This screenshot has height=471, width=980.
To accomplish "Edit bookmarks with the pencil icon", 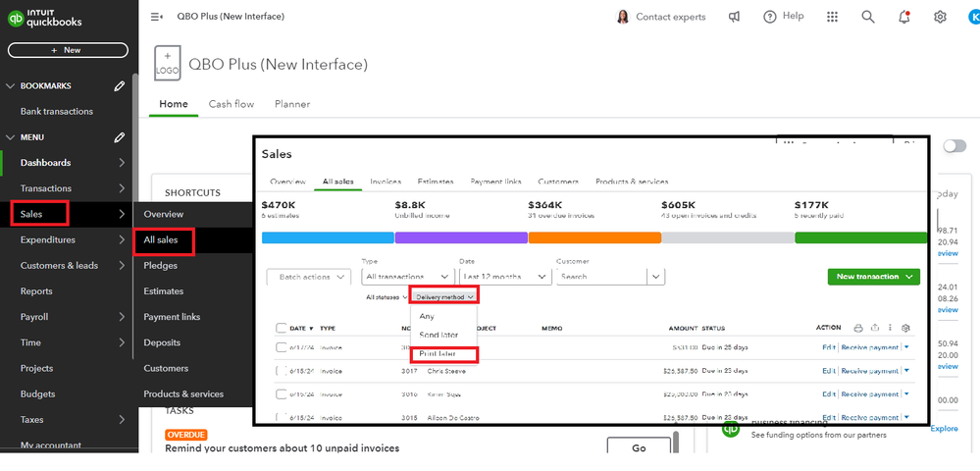I will (120, 86).
